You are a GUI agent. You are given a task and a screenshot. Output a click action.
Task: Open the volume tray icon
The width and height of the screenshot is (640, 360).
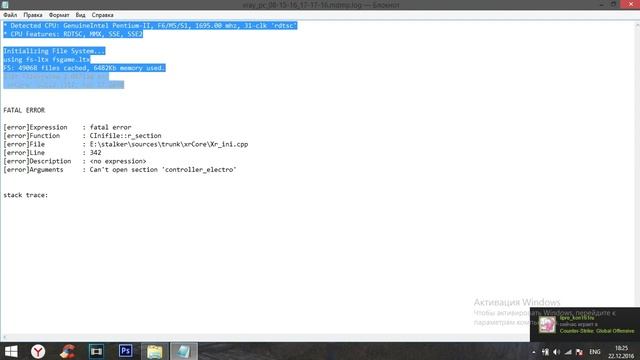pos(557,352)
